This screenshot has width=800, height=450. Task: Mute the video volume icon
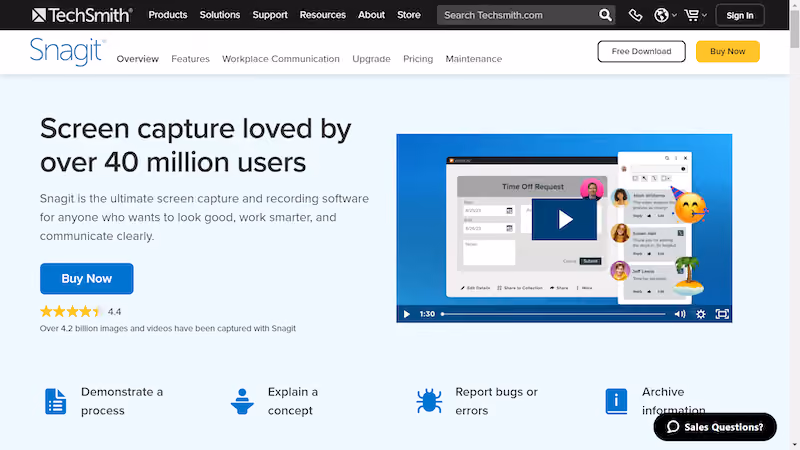pos(680,314)
